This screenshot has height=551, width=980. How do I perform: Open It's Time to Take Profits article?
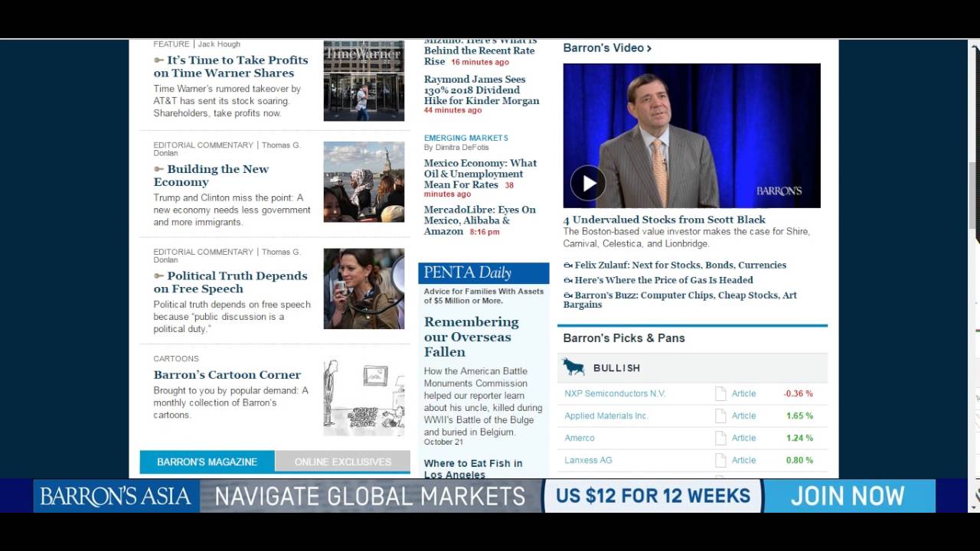click(231, 67)
